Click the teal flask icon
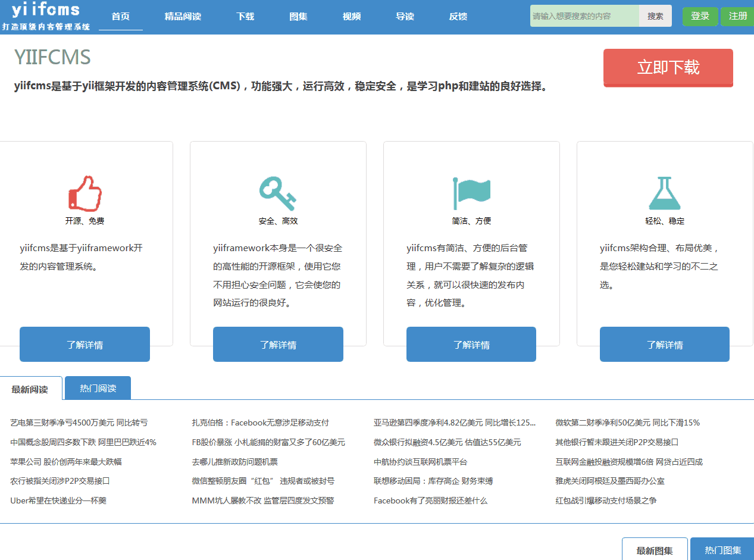Screen dimensions: 754x560 [x=664, y=193]
